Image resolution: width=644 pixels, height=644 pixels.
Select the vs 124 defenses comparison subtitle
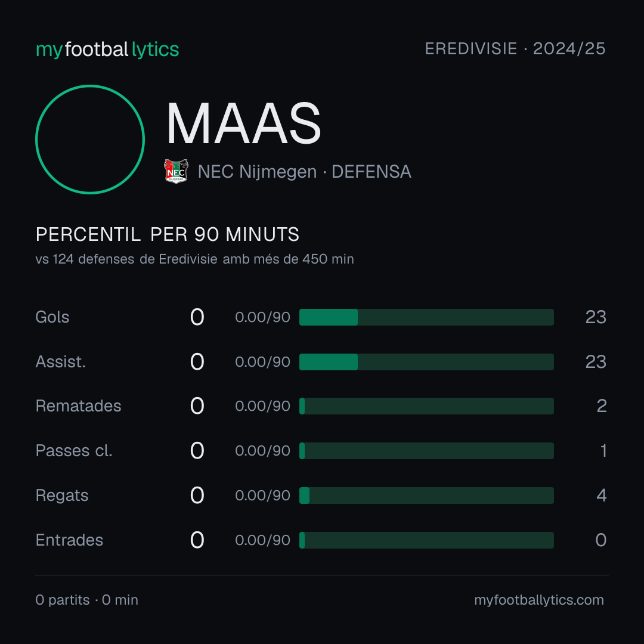[194, 259]
